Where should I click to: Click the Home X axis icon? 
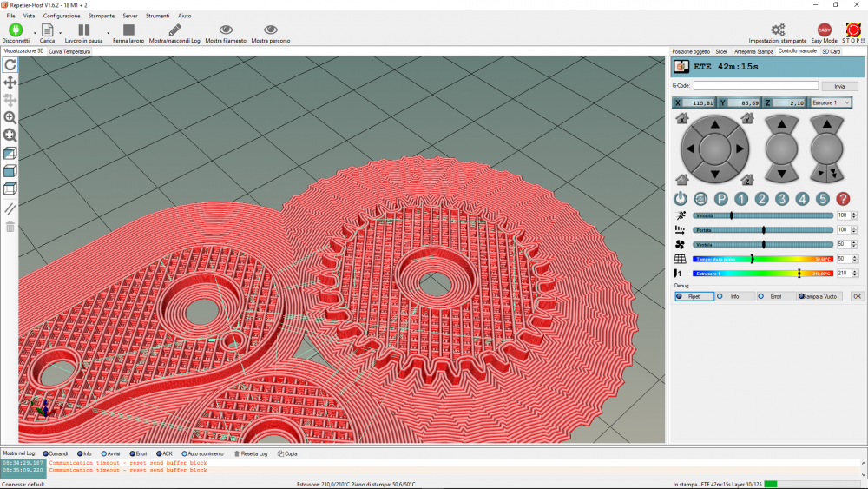click(682, 118)
